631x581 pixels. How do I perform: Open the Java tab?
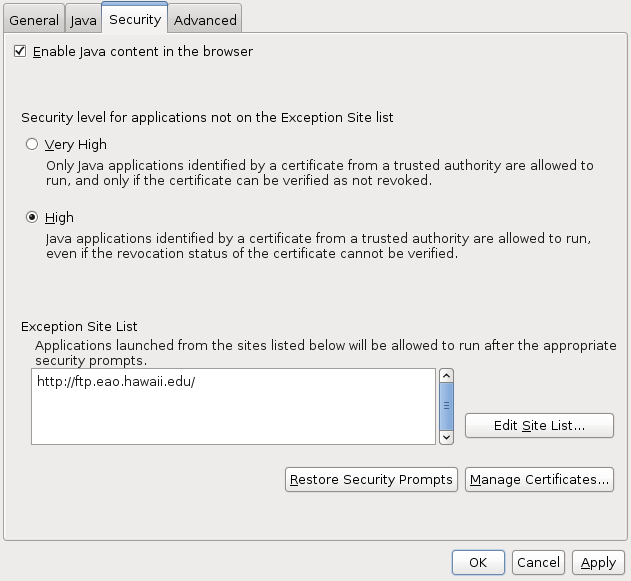[83, 20]
